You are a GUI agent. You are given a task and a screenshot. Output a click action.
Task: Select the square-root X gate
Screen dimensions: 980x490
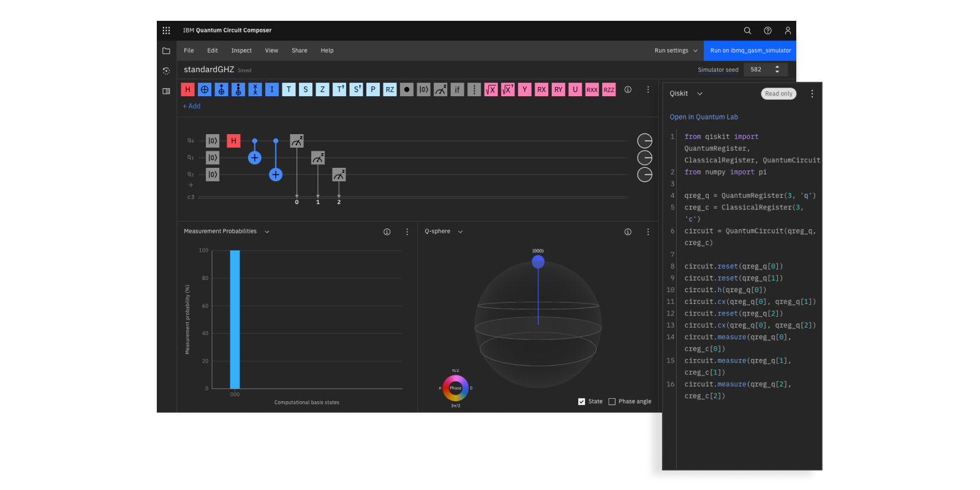491,89
